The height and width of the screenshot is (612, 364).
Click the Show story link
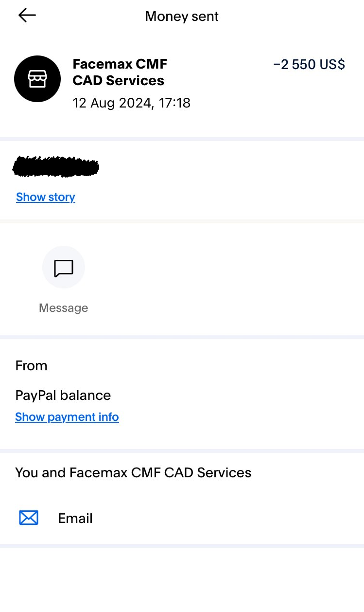tap(46, 197)
